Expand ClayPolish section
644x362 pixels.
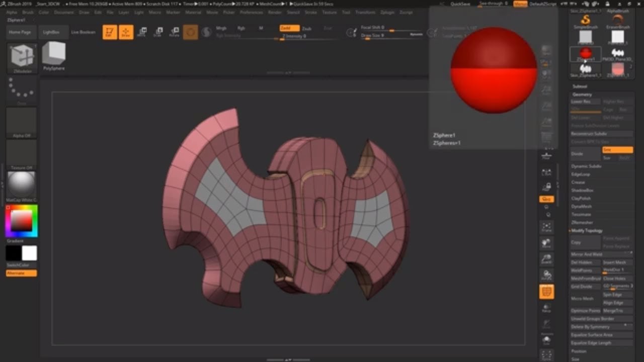tap(581, 198)
